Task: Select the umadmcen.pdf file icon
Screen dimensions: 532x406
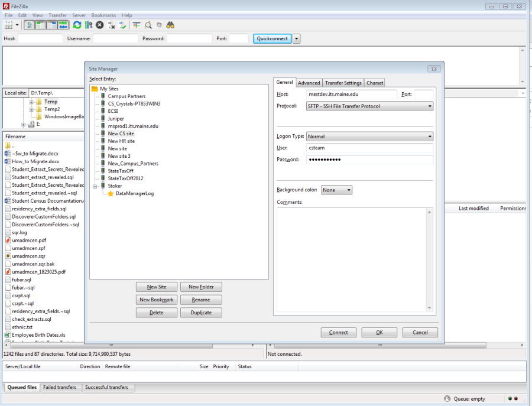Action: 8,240
